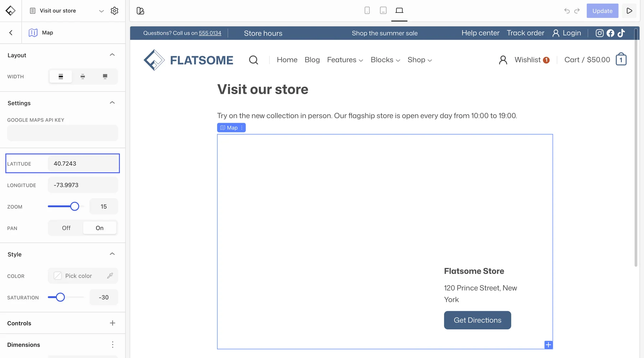Open the Instagram icon in top bar
Image resolution: width=644 pixels, height=358 pixels.
point(600,33)
